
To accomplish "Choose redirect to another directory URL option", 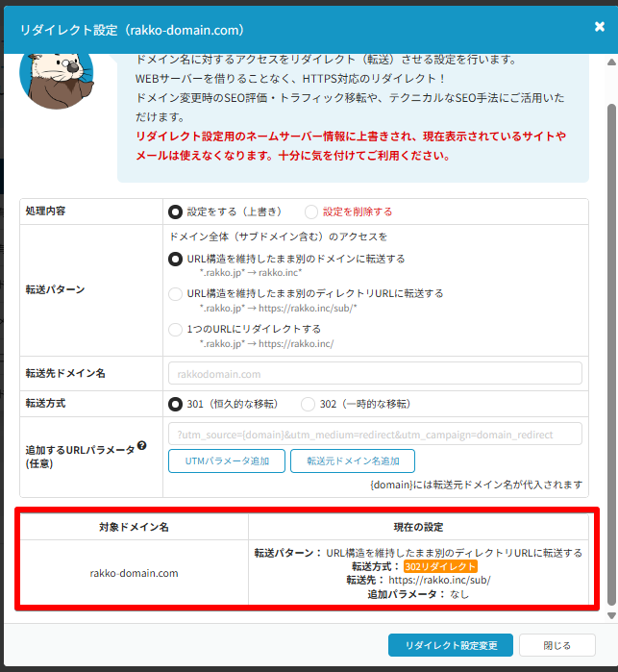I will pyautogui.click(x=175, y=293).
